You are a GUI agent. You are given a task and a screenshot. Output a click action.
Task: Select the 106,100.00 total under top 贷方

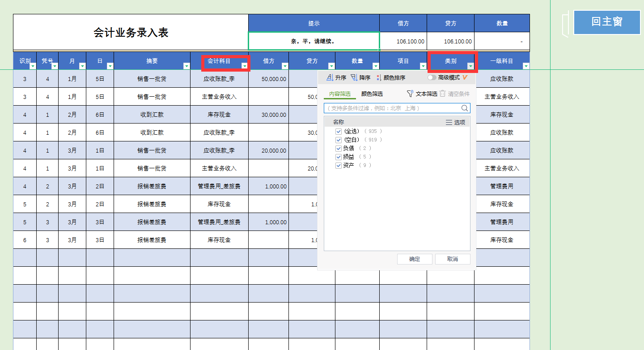pos(451,41)
